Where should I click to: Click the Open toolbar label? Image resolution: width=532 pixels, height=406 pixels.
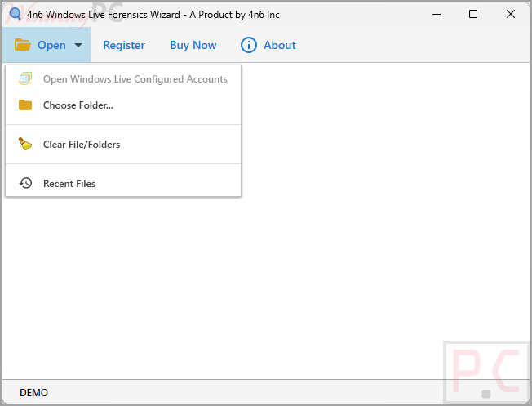click(x=51, y=45)
